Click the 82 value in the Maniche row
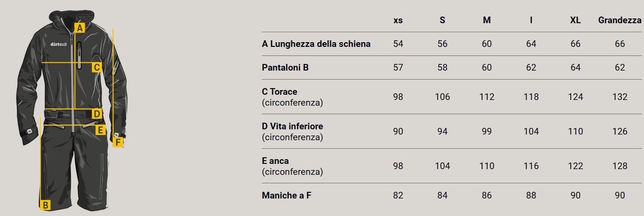Image resolution: width=644 pixels, height=216 pixels. tap(398, 195)
